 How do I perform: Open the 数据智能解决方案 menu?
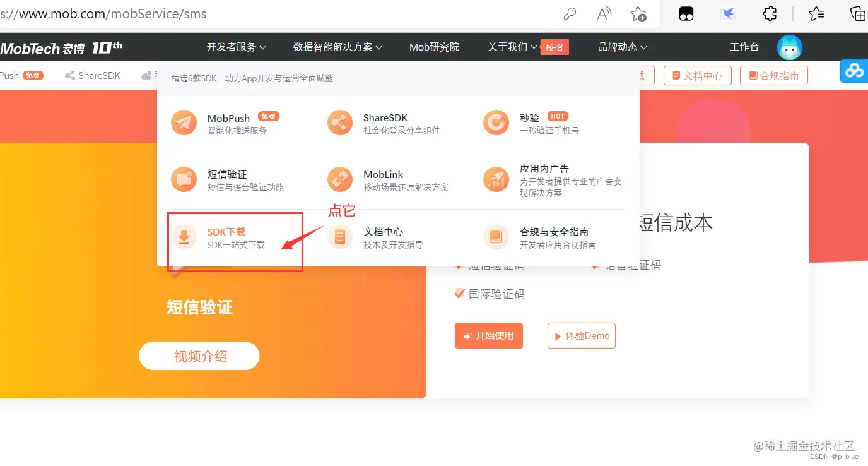[x=338, y=47]
